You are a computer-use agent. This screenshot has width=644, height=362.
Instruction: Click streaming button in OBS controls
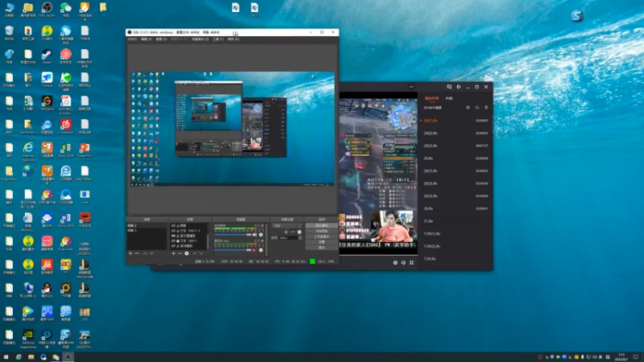(322, 225)
